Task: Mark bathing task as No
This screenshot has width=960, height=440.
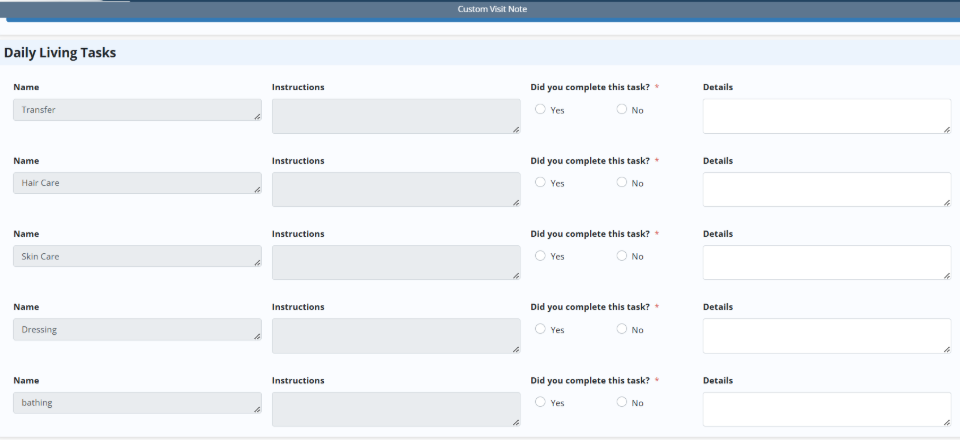Action: [622, 402]
